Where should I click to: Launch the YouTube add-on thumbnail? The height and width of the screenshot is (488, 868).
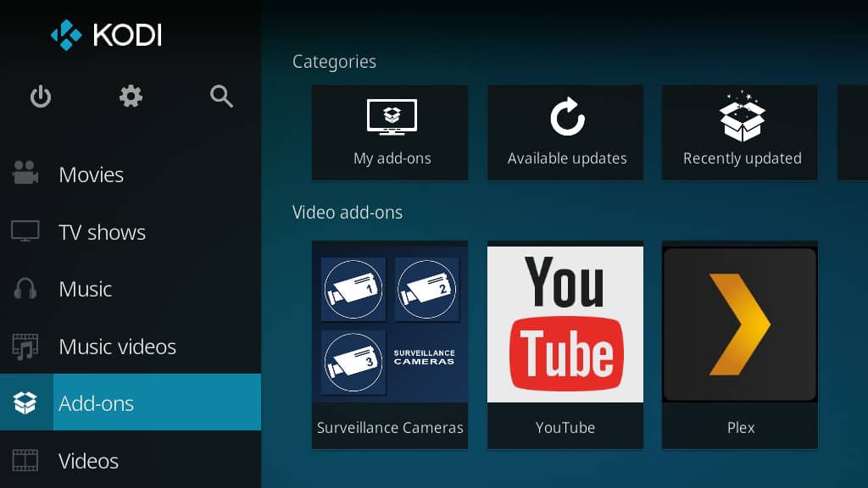click(x=565, y=324)
